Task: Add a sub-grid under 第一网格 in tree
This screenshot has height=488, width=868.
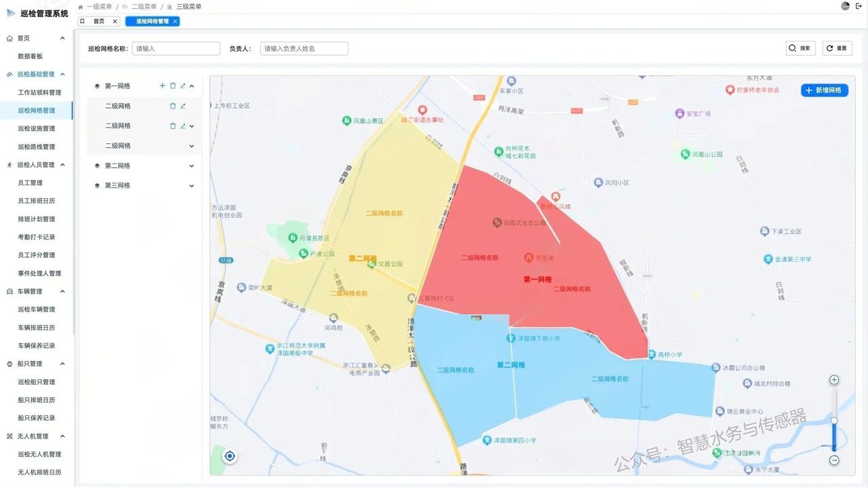Action: click(x=162, y=86)
